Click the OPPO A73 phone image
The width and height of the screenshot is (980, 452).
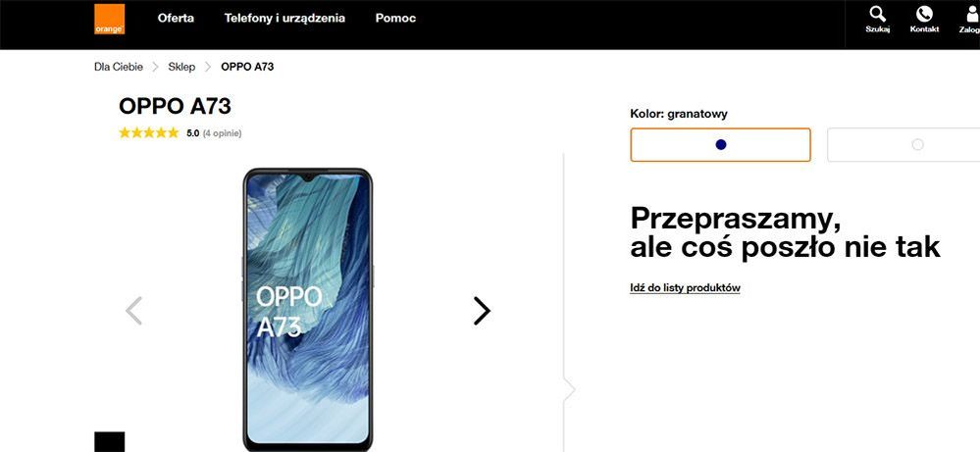307,310
